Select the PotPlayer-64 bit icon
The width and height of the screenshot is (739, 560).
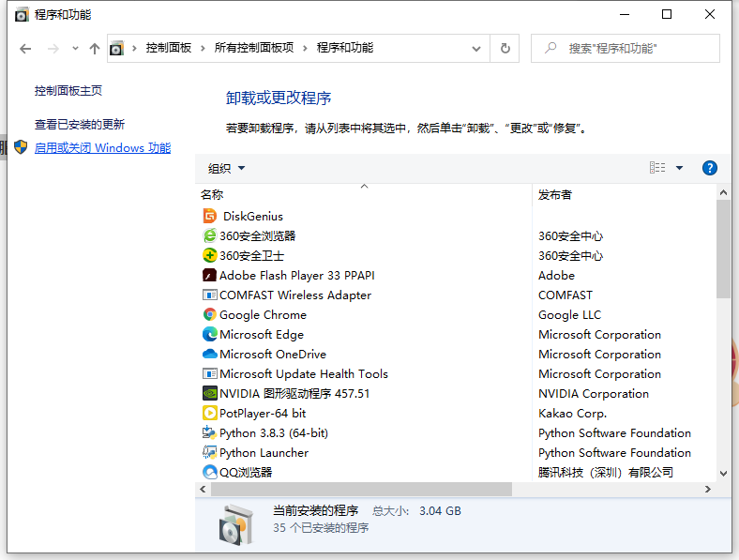pyautogui.click(x=210, y=414)
